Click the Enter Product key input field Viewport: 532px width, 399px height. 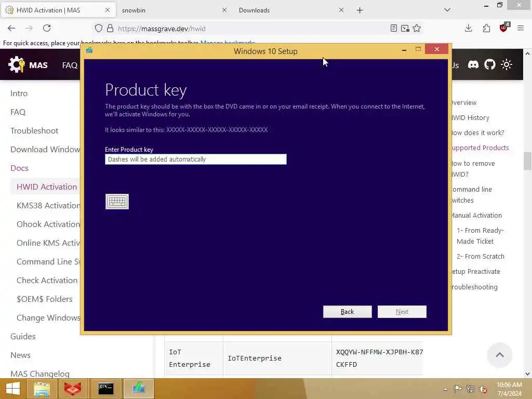pyautogui.click(x=196, y=159)
